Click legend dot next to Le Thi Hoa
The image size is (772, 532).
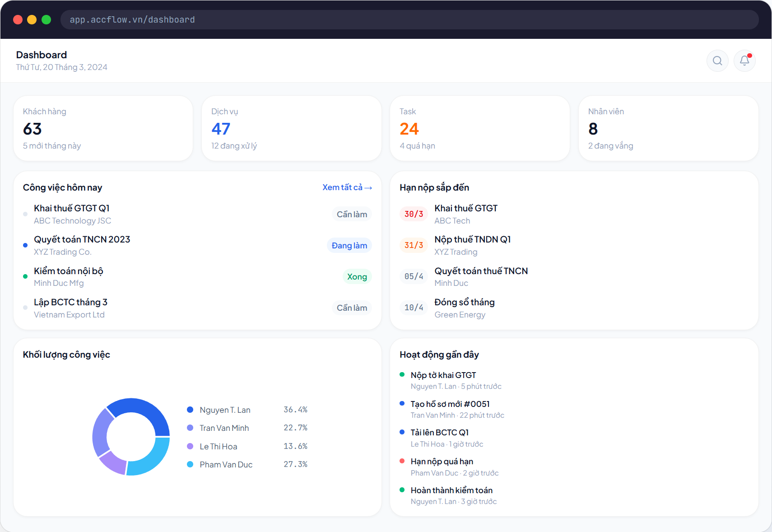pyautogui.click(x=190, y=446)
